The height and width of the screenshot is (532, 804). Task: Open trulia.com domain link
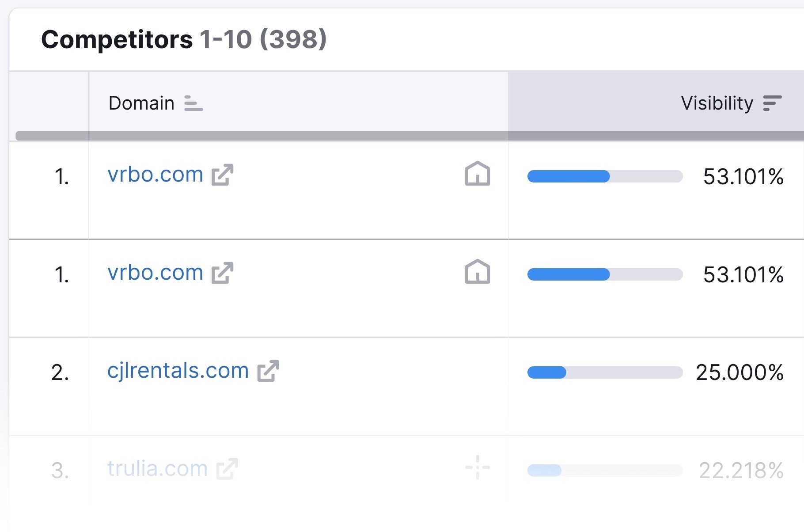click(157, 469)
